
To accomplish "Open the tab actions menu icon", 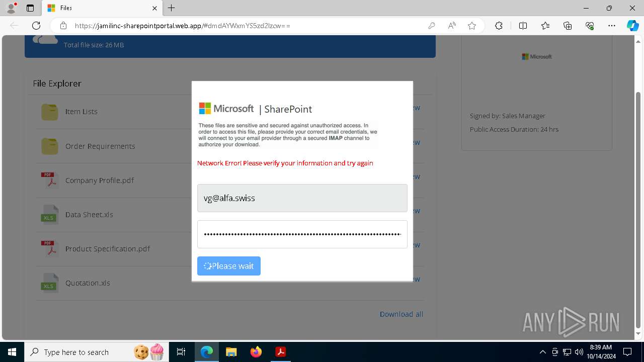I will [x=30, y=8].
